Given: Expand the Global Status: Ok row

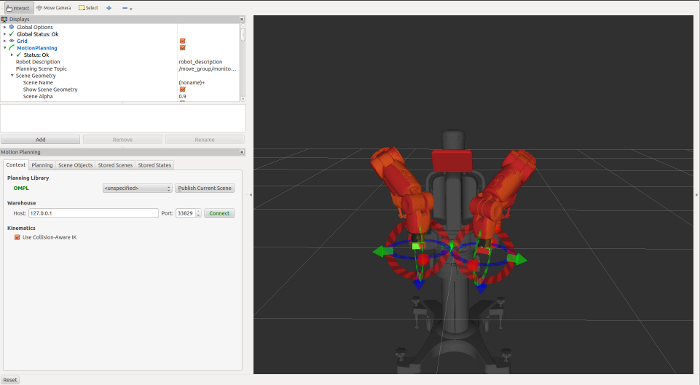Looking at the screenshot, I should click(5, 34).
